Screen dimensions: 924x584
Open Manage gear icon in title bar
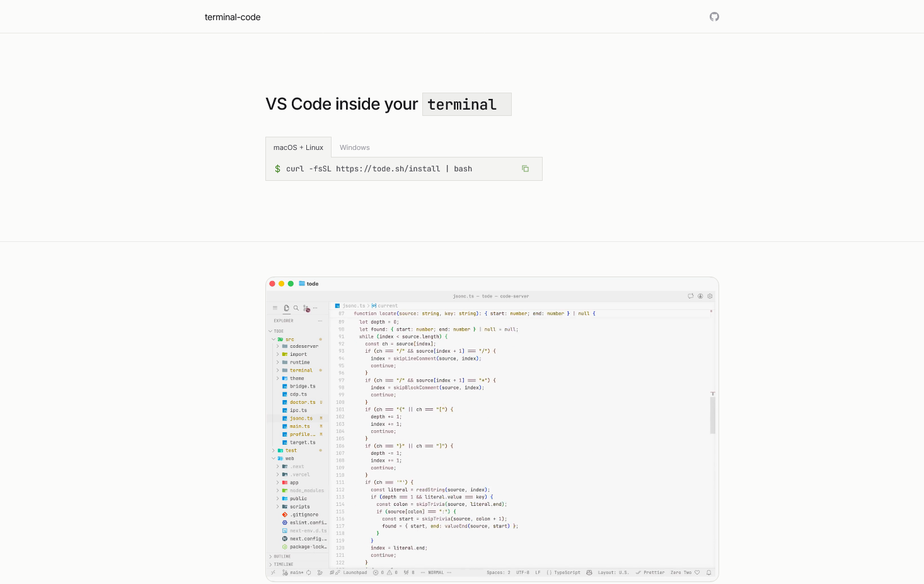(x=710, y=296)
